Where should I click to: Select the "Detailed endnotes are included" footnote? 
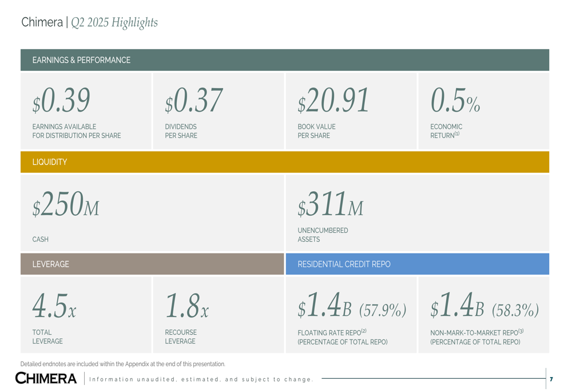(123, 364)
